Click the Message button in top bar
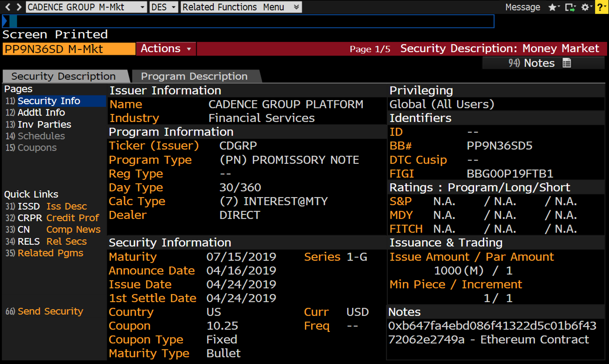The width and height of the screenshot is (609, 364). [523, 7]
